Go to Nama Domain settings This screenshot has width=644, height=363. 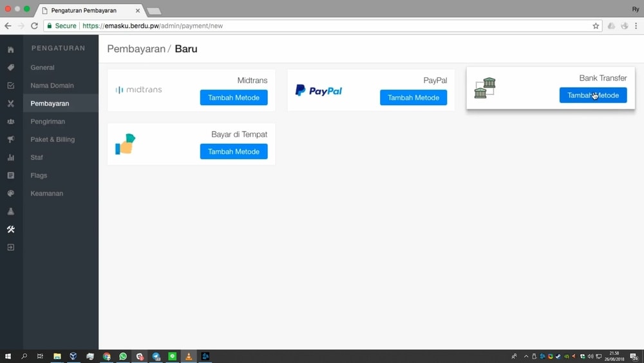[52, 86]
